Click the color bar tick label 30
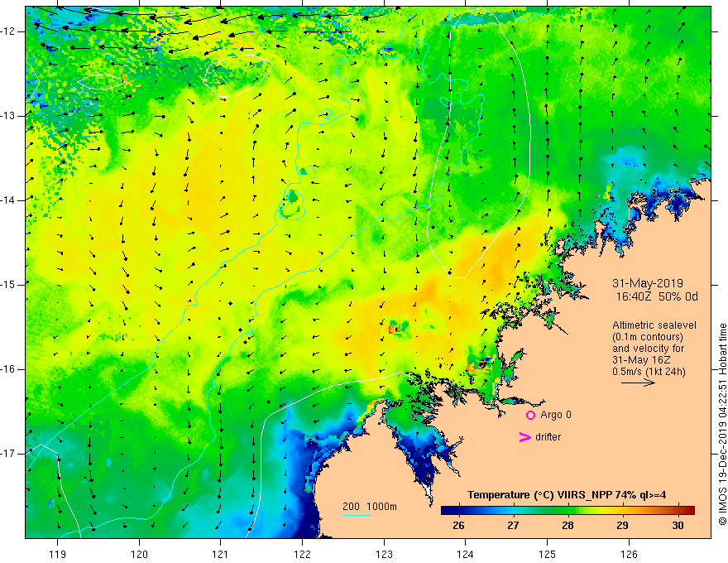The height and width of the screenshot is (563, 728). click(x=678, y=526)
